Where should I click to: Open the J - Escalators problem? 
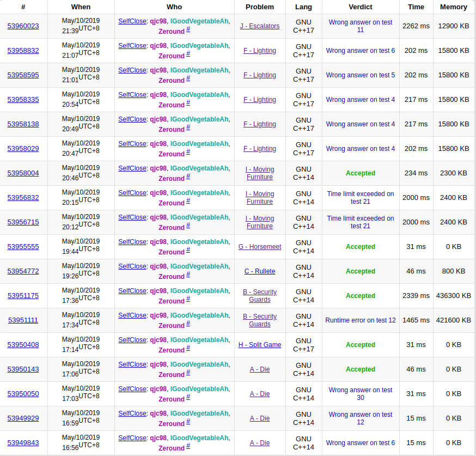tap(260, 26)
